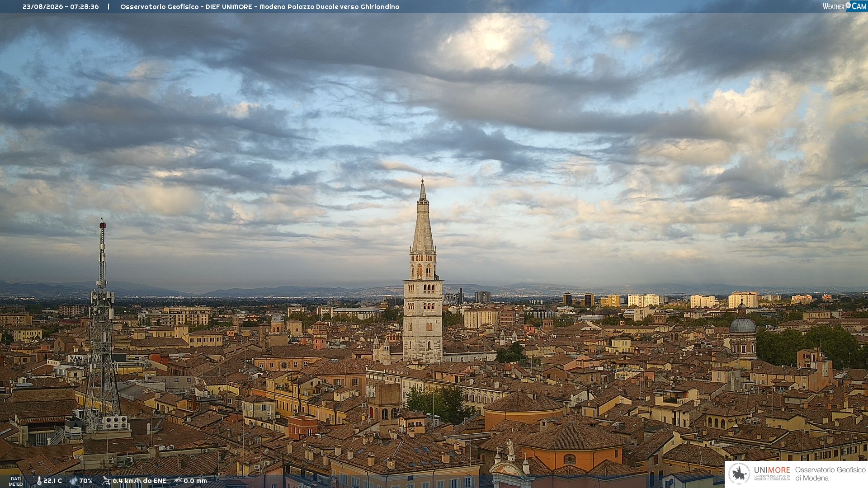Click the bright sun spot in clouds
Viewport: 868px width, 488px height.
click(x=494, y=42)
